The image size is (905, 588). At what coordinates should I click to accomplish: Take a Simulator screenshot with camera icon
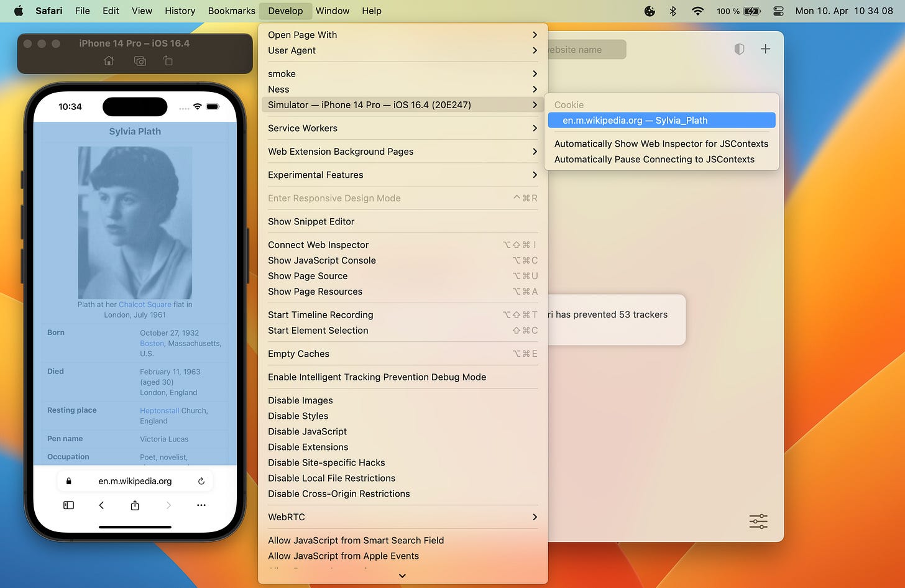click(x=140, y=61)
